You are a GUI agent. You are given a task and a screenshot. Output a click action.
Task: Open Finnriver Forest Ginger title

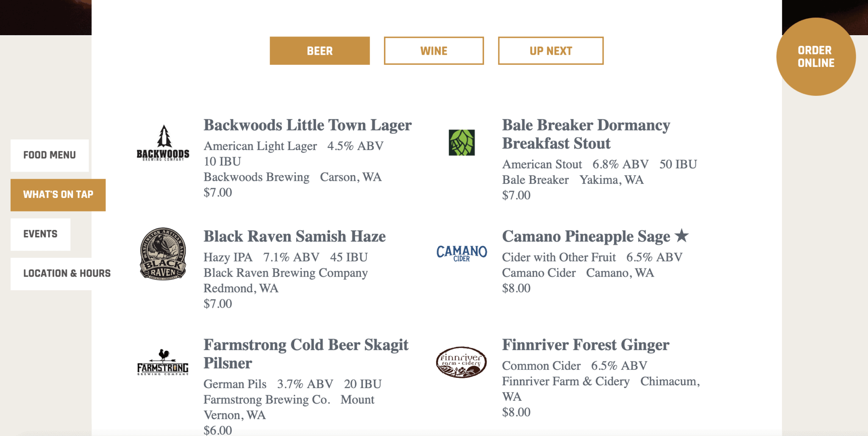click(x=586, y=345)
